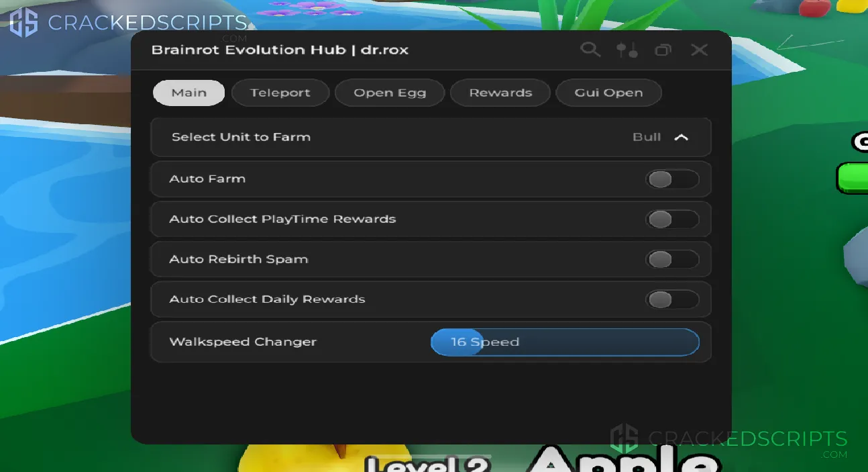This screenshot has height=472, width=868.
Task: Click the 'Bull' selected unit value
Action: tap(647, 137)
